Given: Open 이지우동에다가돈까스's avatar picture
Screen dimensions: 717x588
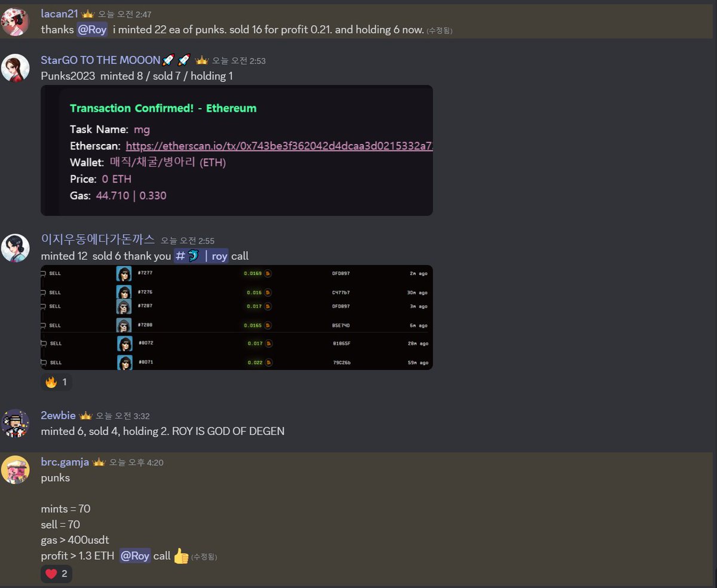Looking at the screenshot, I should (x=16, y=248).
